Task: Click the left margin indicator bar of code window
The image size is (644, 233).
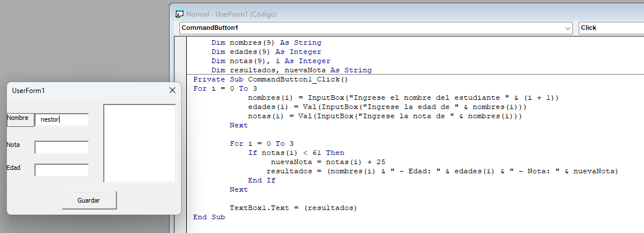Action: (180, 135)
